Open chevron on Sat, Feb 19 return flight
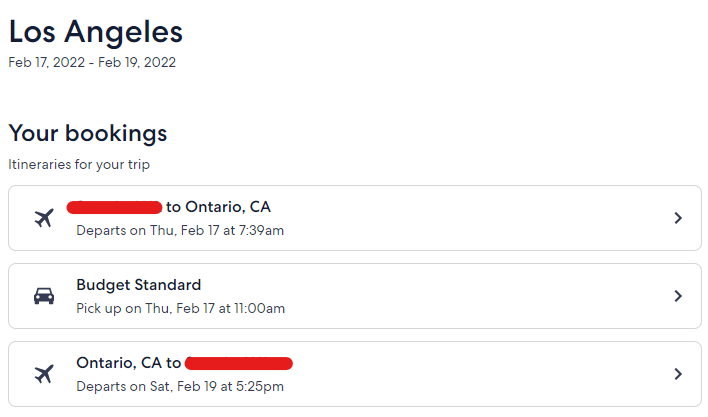The height and width of the screenshot is (417, 708). [678, 374]
